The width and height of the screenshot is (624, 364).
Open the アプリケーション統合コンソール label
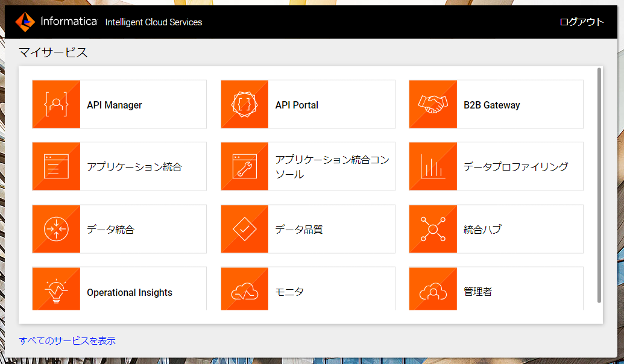[x=332, y=167]
